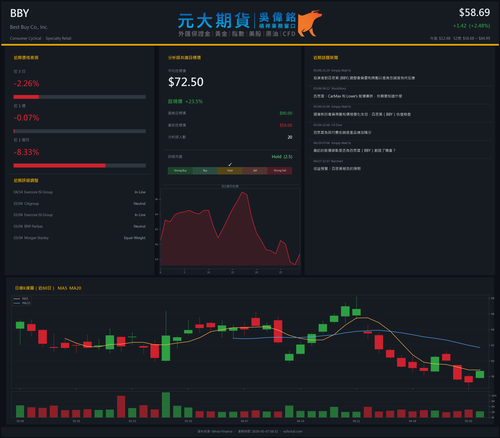Click the tallest peak of the red area chart
Screen dimensions: 500x438
[242, 193]
